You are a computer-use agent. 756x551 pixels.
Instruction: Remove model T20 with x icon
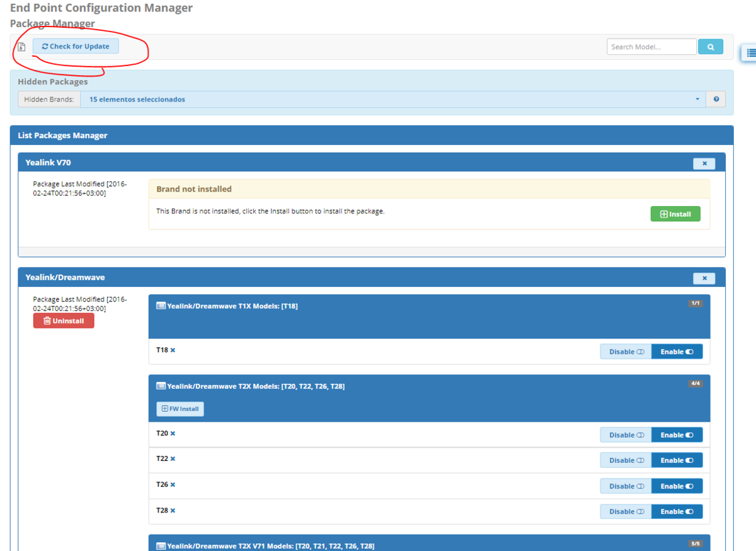(x=173, y=433)
